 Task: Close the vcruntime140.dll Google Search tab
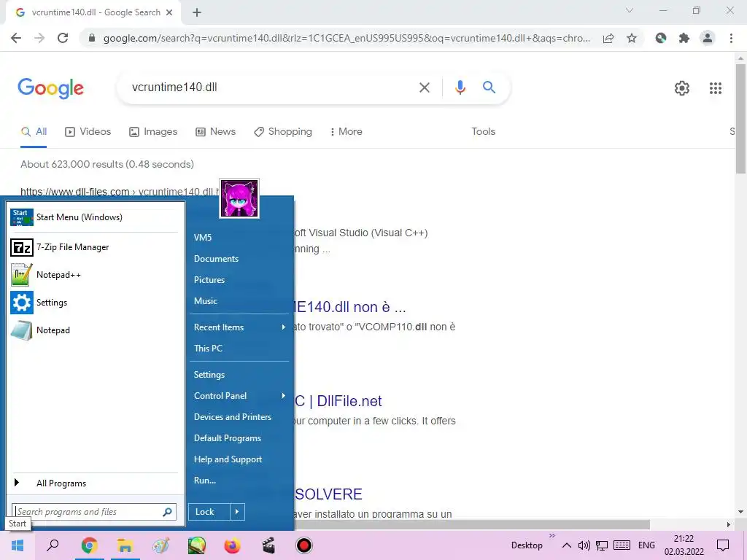click(169, 12)
